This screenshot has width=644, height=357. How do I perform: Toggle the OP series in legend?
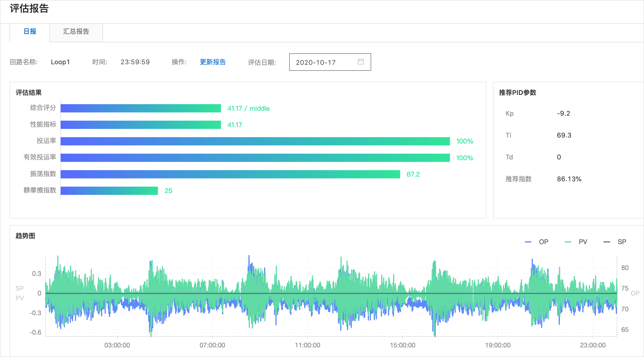tap(537, 242)
